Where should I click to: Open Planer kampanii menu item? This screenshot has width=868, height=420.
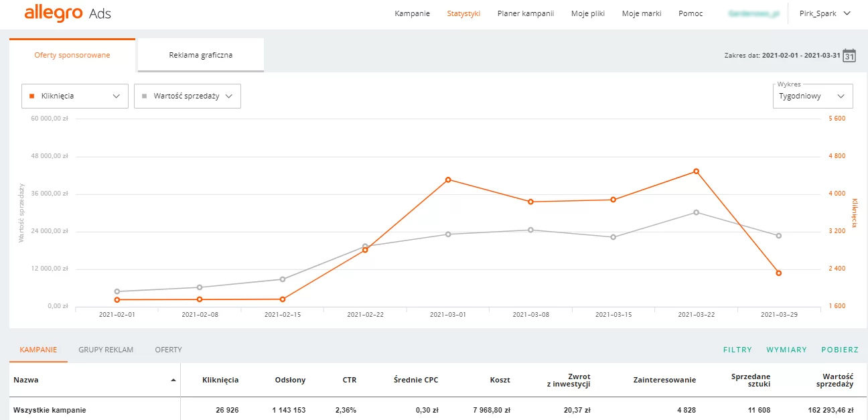(x=525, y=13)
